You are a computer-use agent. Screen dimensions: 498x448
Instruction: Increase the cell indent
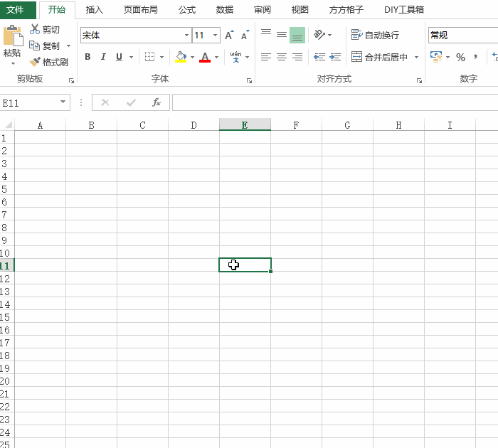tap(335, 57)
